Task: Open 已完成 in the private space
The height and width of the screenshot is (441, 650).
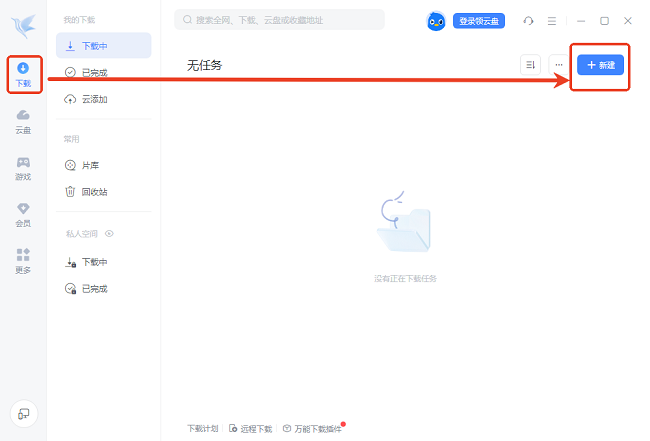Action: click(104, 288)
